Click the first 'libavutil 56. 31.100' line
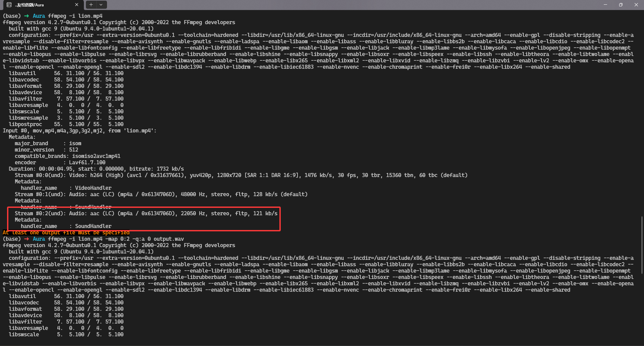The height and width of the screenshot is (346, 644). 66,73
